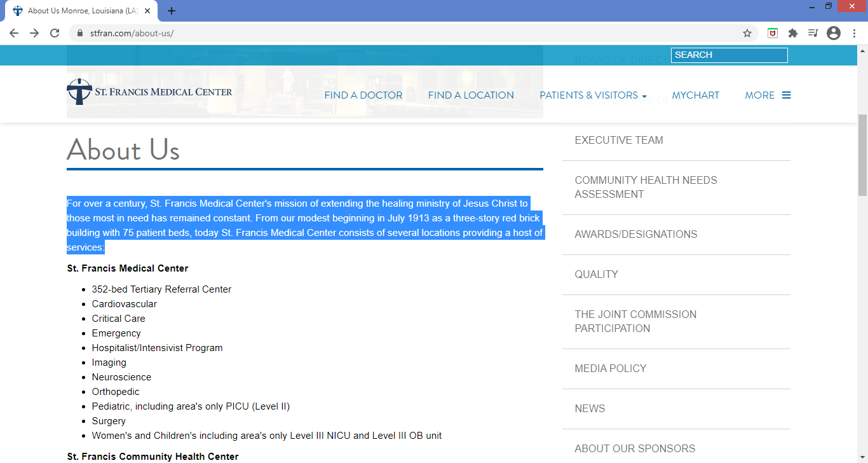Click St. Francis Community Health Center heading

coord(153,457)
